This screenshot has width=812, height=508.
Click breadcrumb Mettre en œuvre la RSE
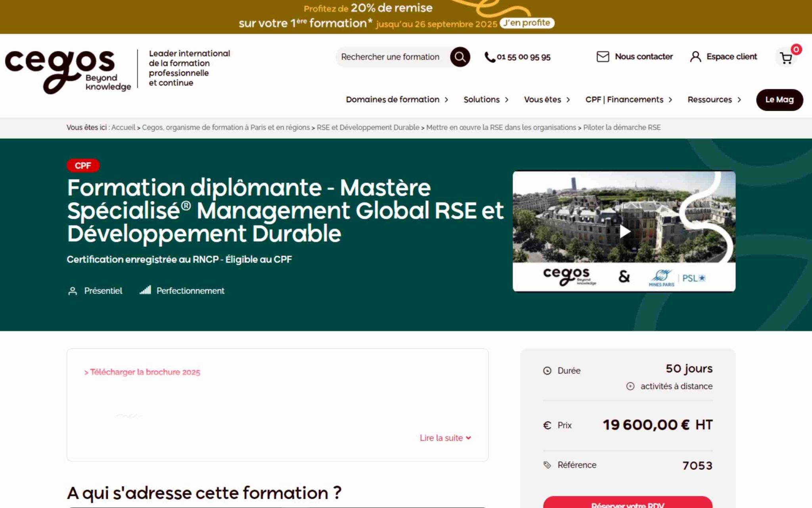[x=501, y=127]
